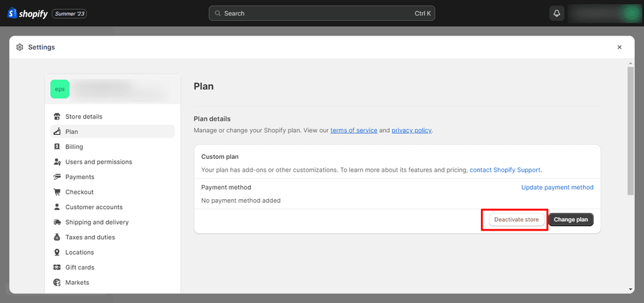Viewport: 644px width, 303px height.
Task: Click into the Search field
Action: pos(321,13)
